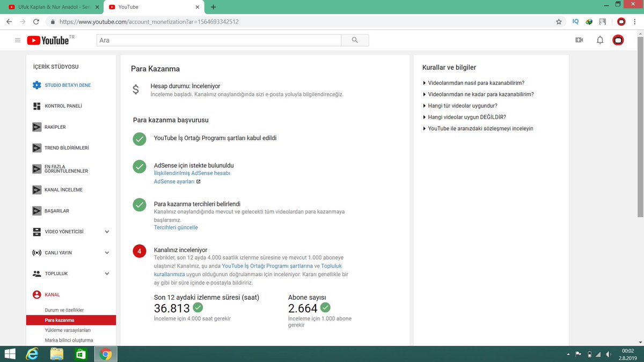Viewport: 644px width, 362px height.
Task: Open the account avatar menu
Action: 618,40
